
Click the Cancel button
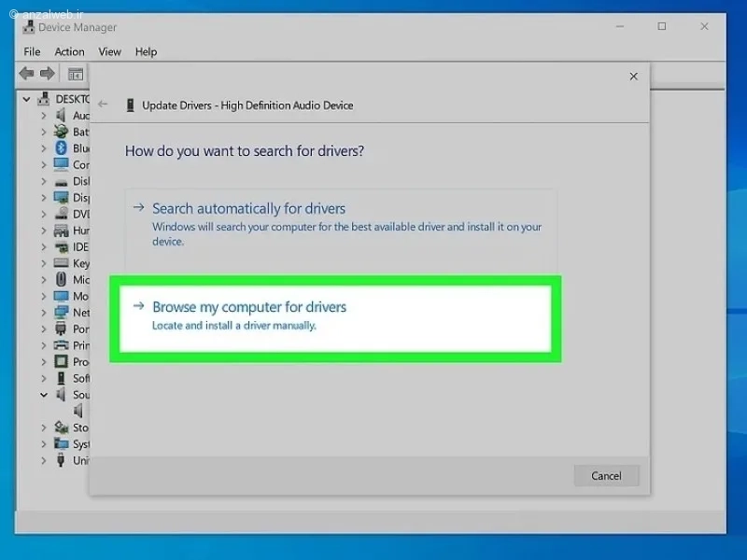coord(606,476)
